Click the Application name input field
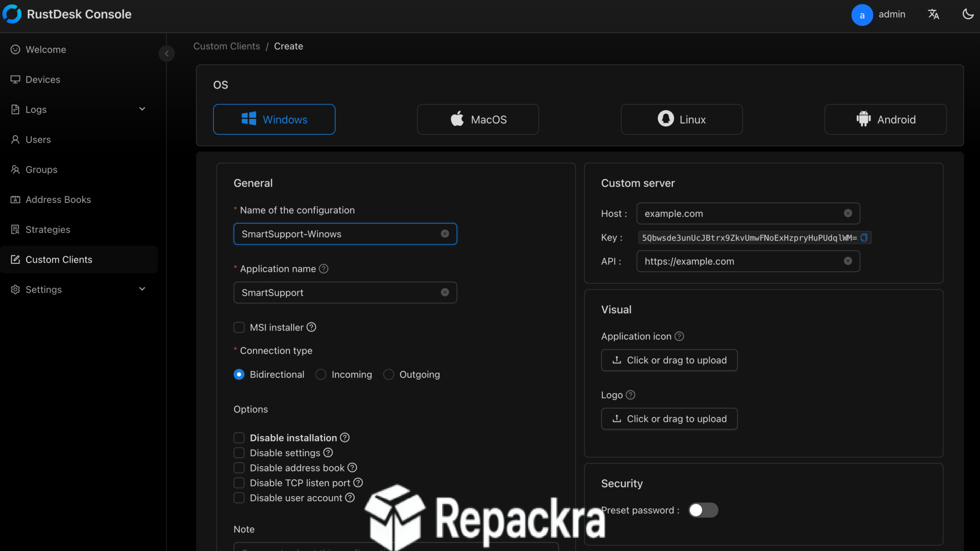 coord(345,293)
